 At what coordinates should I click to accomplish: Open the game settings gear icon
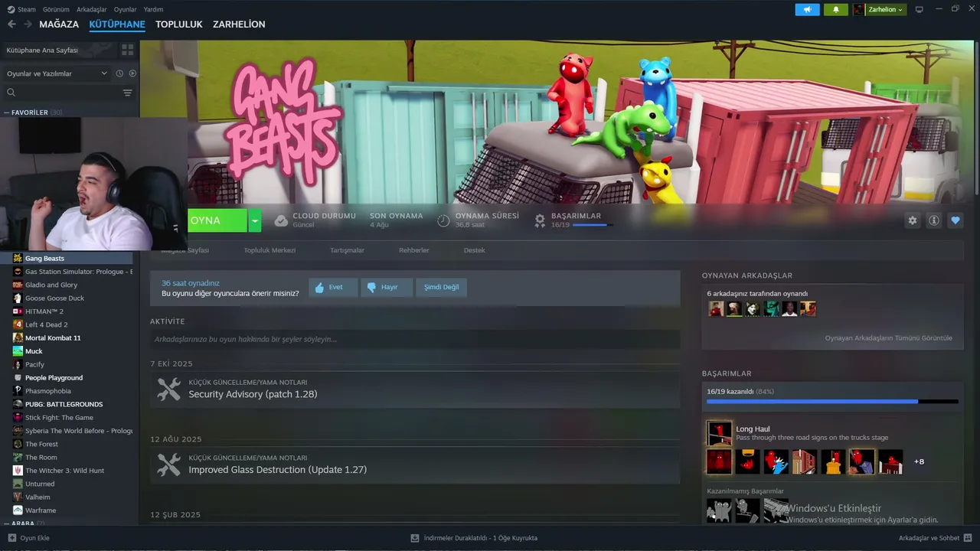click(x=912, y=220)
